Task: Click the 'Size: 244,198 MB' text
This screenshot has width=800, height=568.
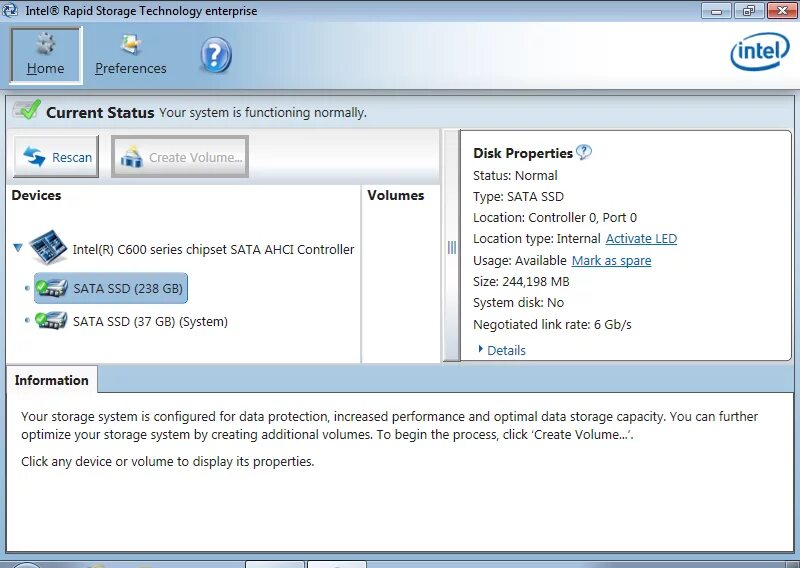Action: [521, 282]
